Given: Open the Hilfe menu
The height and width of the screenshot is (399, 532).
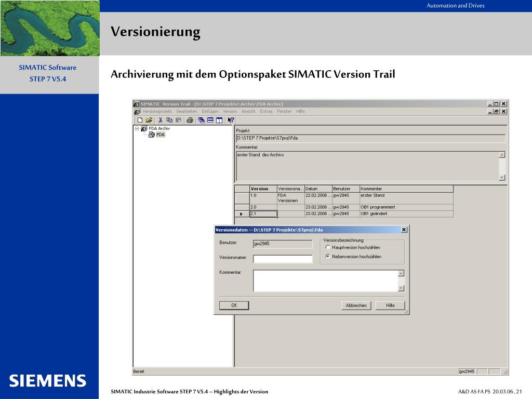Looking at the screenshot, I should (x=300, y=111).
